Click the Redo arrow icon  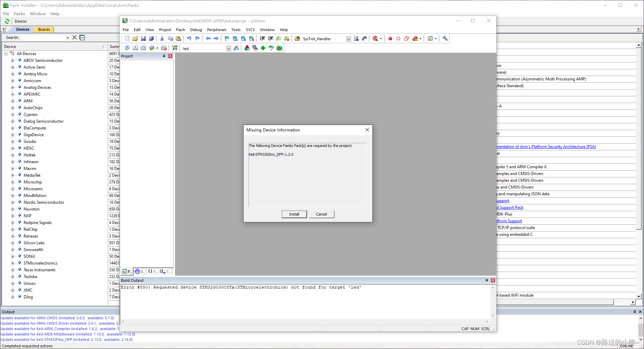click(x=197, y=39)
